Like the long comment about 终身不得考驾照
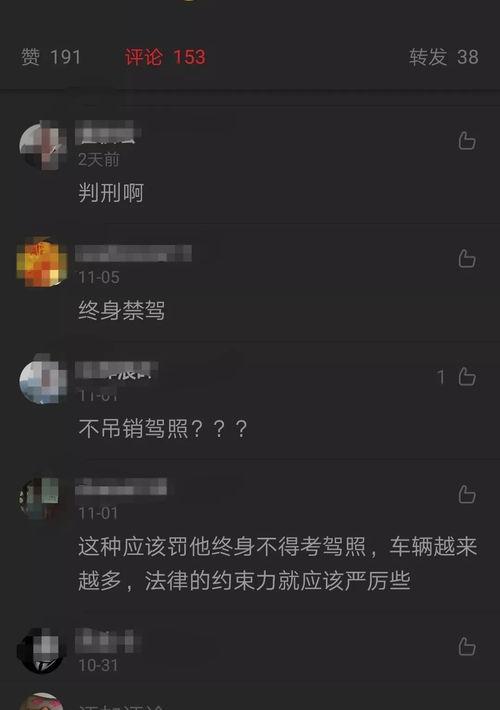 point(467,494)
